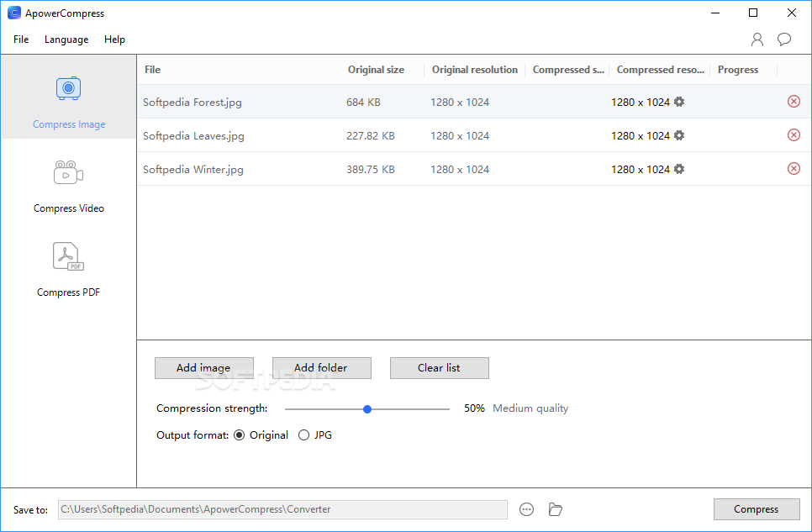Start compression with the Compress button
Image resolution: width=812 pixels, height=532 pixels.
[x=757, y=509]
